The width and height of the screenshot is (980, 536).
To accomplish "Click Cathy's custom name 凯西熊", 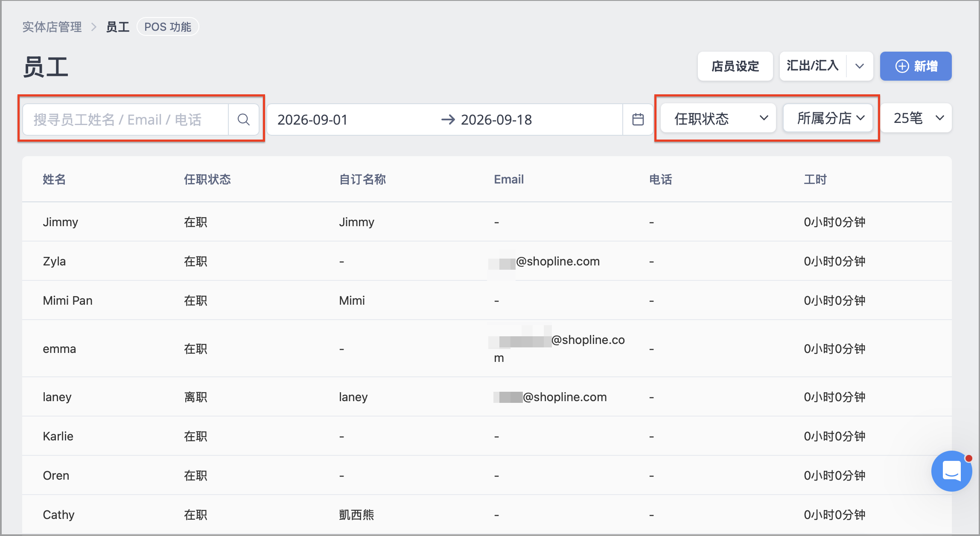I will point(356,515).
